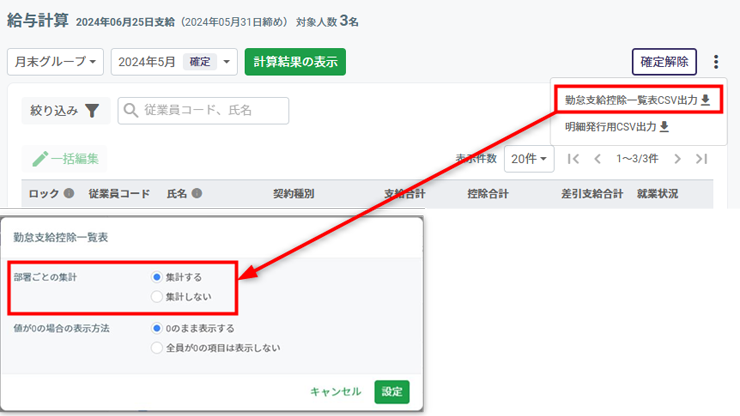Click the ロック column help icon
The image size is (740, 416).
pyautogui.click(x=69, y=194)
